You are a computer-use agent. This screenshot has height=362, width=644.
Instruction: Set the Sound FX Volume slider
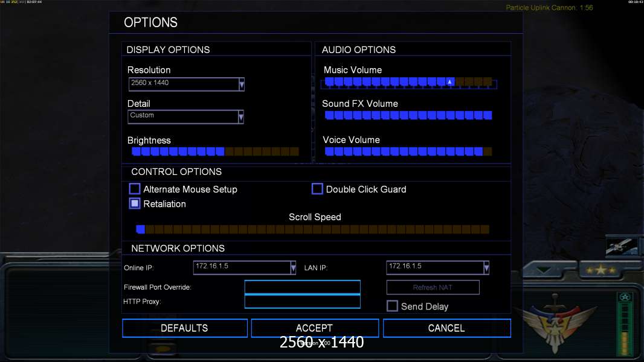408,115
